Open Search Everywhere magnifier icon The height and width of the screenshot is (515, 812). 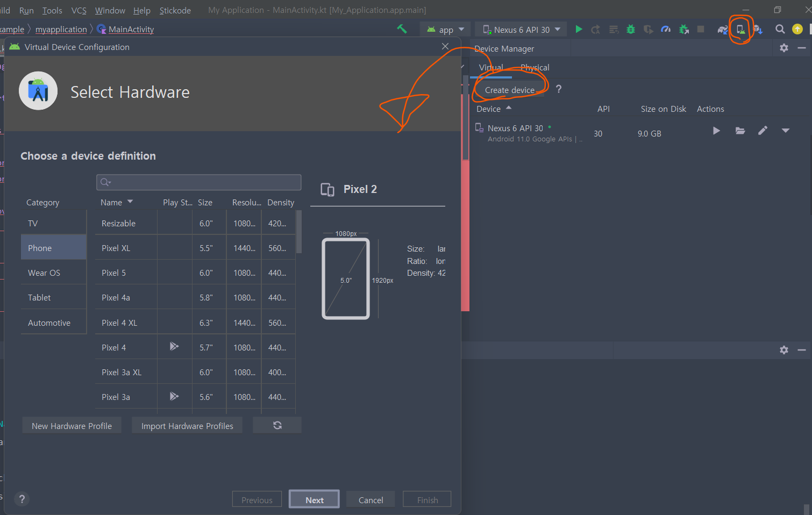[780, 29]
